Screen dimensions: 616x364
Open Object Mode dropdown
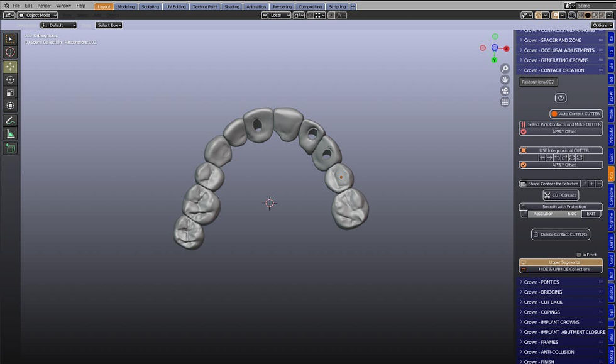38,15
